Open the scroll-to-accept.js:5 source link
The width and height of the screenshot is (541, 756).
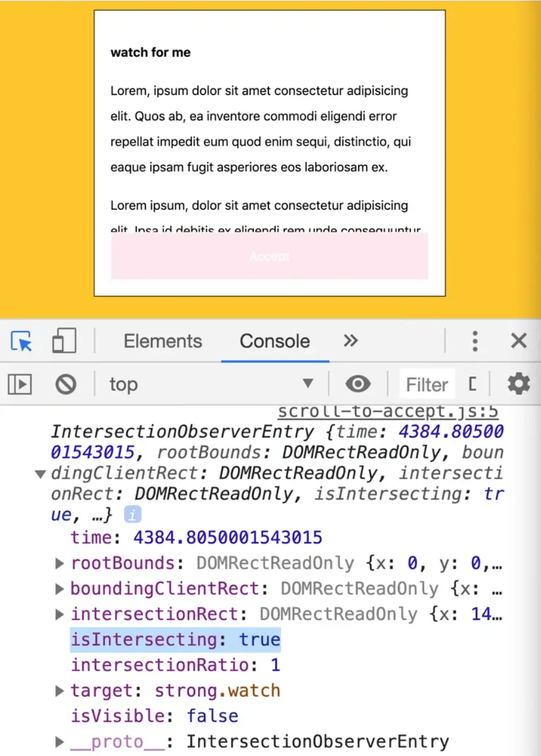(387, 411)
